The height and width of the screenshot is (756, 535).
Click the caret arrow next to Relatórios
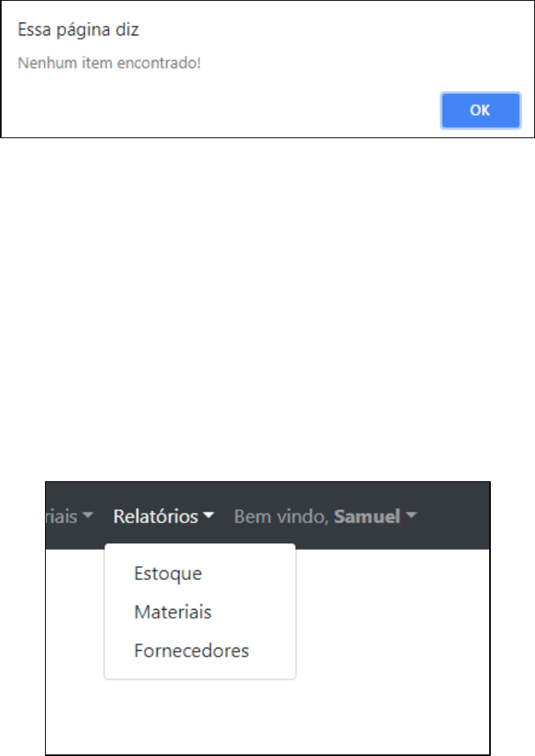(209, 517)
